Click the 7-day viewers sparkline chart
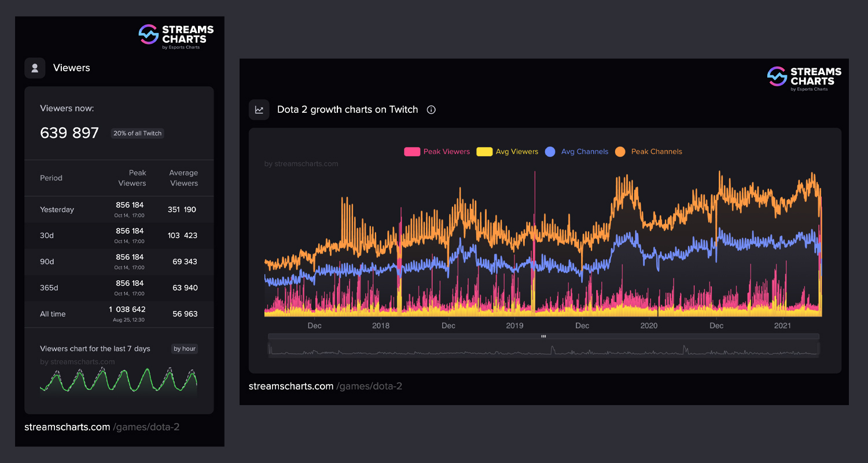Viewport: 868px width, 463px height. (119, 381)
